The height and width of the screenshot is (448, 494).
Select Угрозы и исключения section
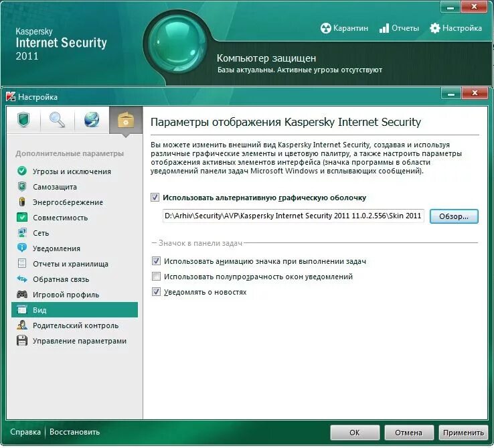pos(75,171)
